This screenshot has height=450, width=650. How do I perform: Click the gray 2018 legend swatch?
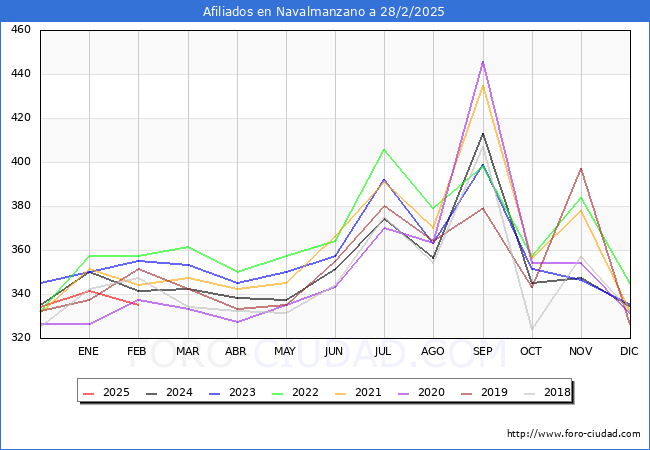[x=530, y=393]
